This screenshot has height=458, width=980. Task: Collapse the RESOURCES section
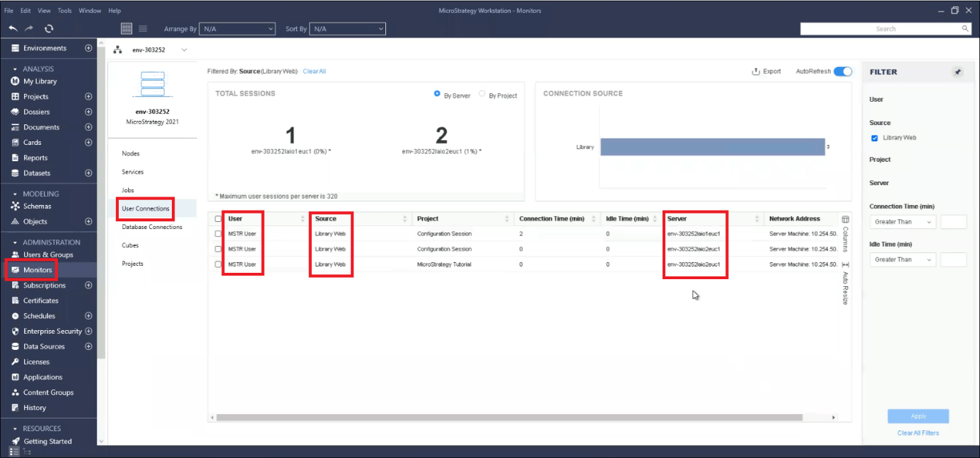[16, 428]
